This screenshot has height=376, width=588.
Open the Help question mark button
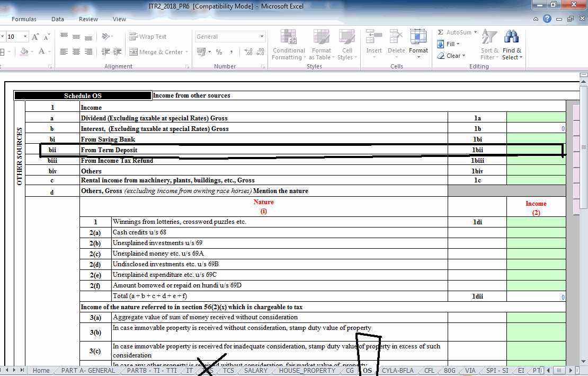click(x=547, y=19)
